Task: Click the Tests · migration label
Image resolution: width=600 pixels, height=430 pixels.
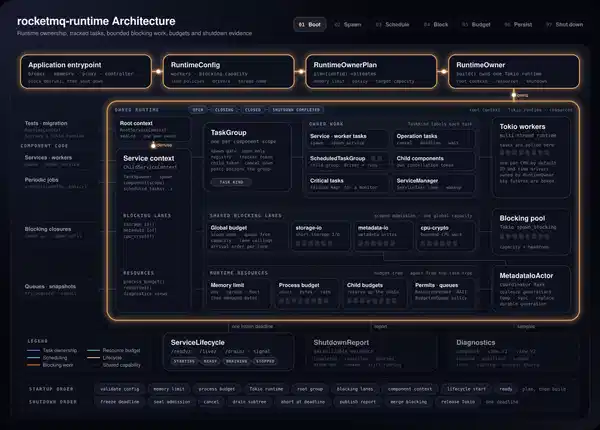Action: pos(46,123)
